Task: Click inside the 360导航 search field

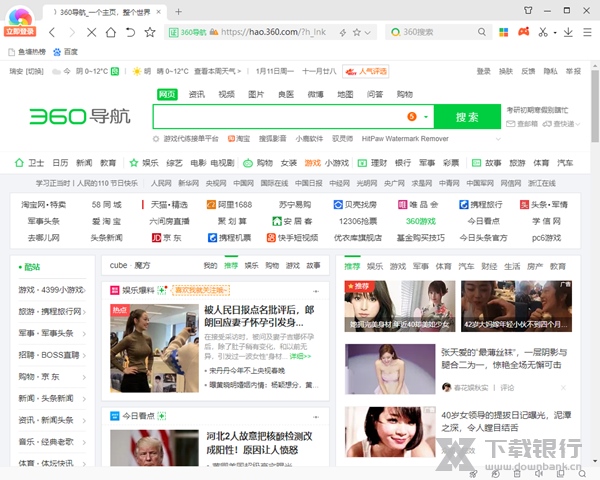Action: (x=280, y=117)
